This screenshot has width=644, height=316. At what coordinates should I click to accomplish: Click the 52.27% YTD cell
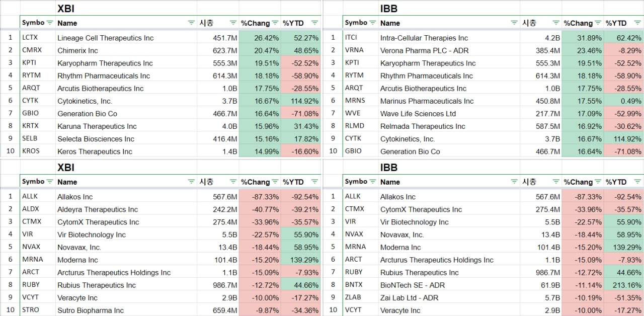tap(301, 38)
